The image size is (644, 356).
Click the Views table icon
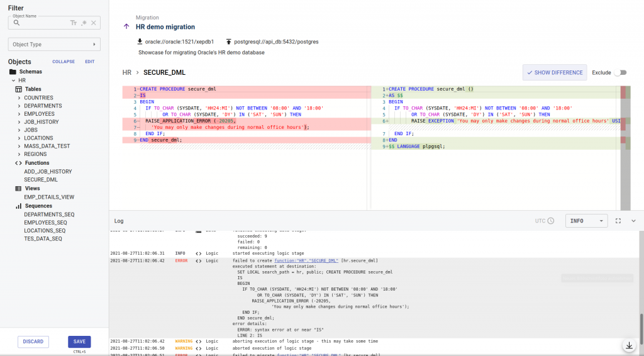click(18, 189)
